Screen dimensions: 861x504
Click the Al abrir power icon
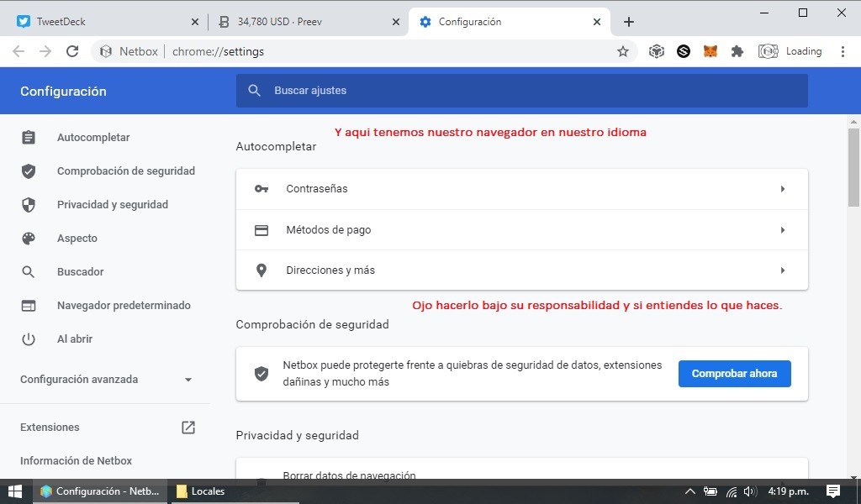tap(29, 339)
